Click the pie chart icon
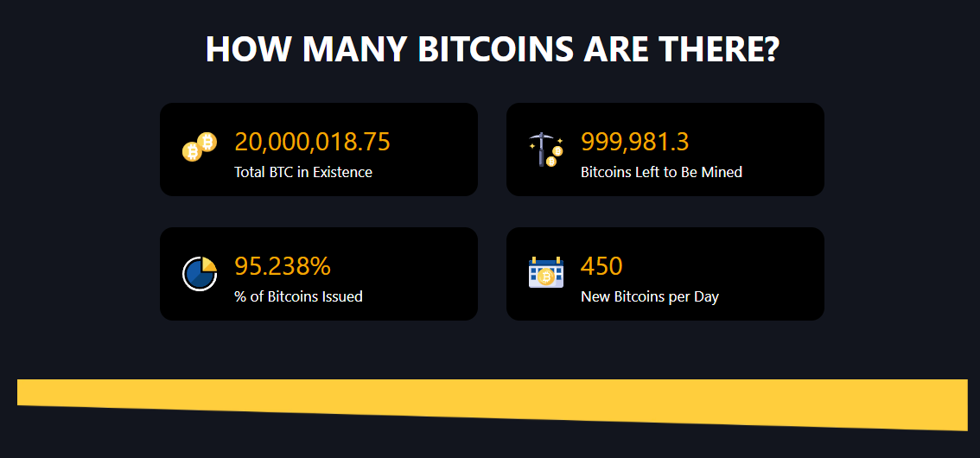The image size is (980, 458). 200,273
